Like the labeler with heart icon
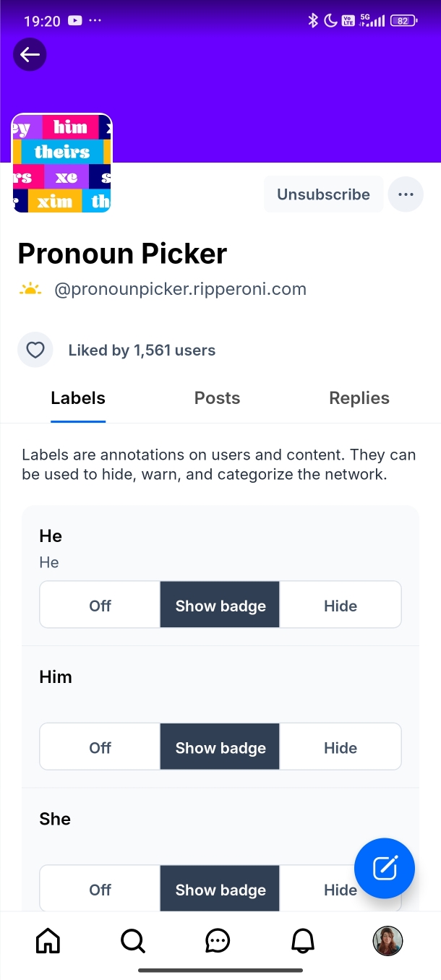Image resolution: width=441 pixels, height=980 pixels. tap(35, 351)
